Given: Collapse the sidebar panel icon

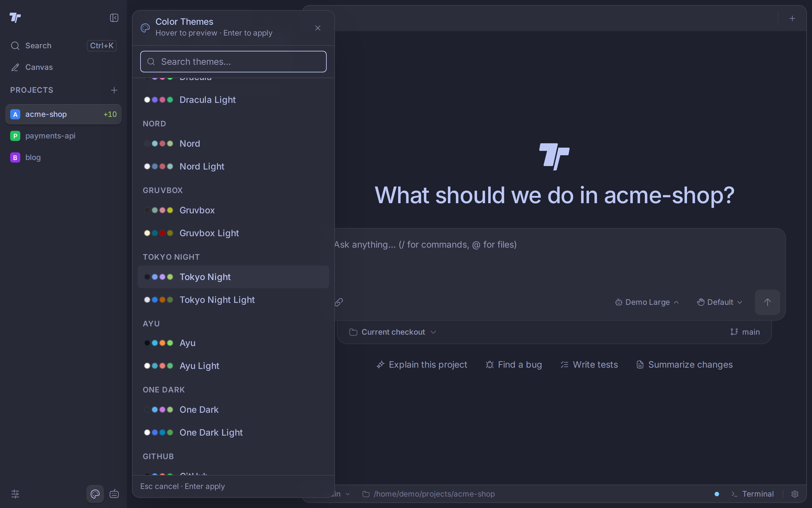Looking at the screenshot, I should pos(114,18).
